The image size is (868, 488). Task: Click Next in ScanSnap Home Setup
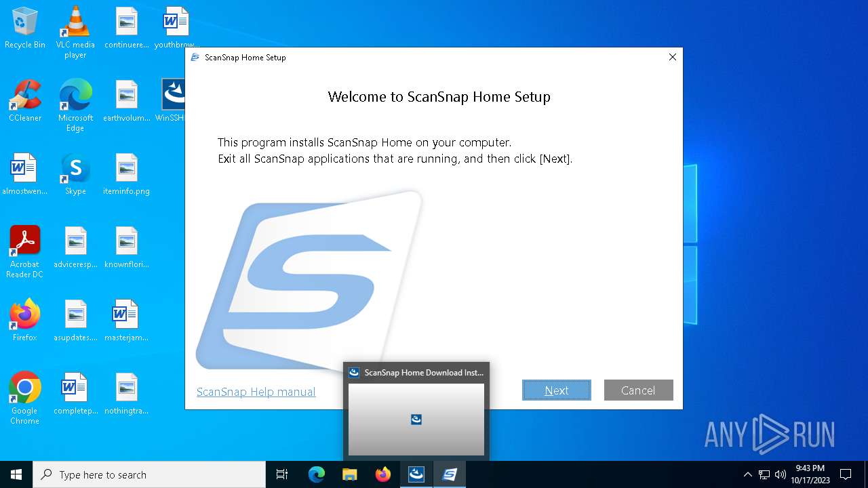pos(557,390)
